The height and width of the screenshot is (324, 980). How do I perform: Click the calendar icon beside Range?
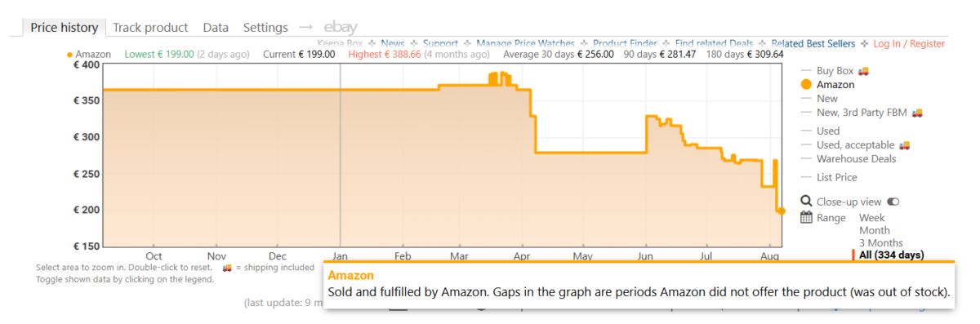click(806, 218)
